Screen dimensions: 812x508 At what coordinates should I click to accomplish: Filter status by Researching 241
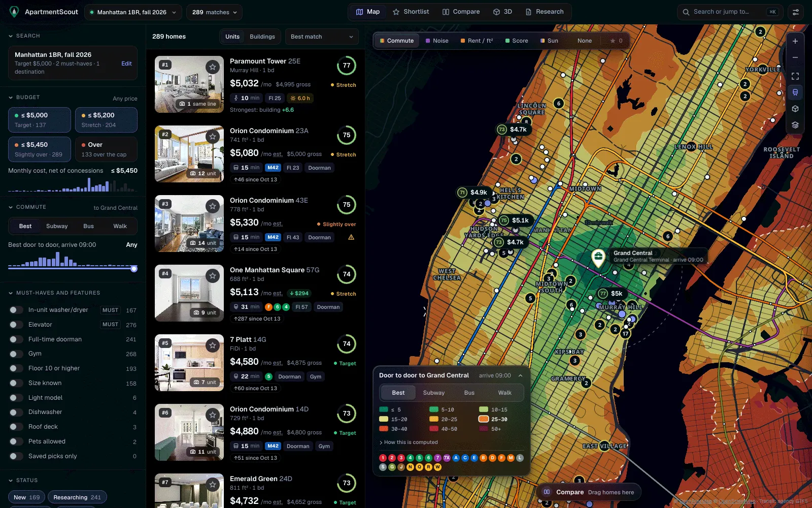[x=77, y=497]
